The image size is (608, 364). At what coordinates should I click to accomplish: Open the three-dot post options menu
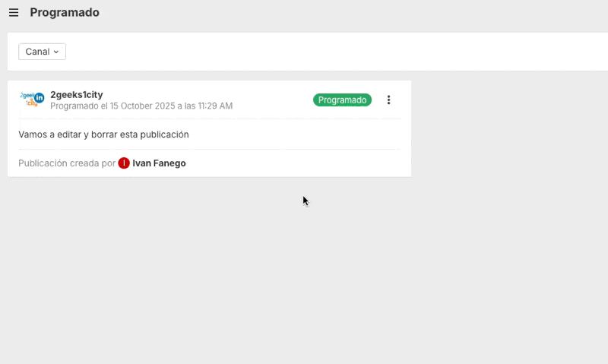[x=389, y=100]
